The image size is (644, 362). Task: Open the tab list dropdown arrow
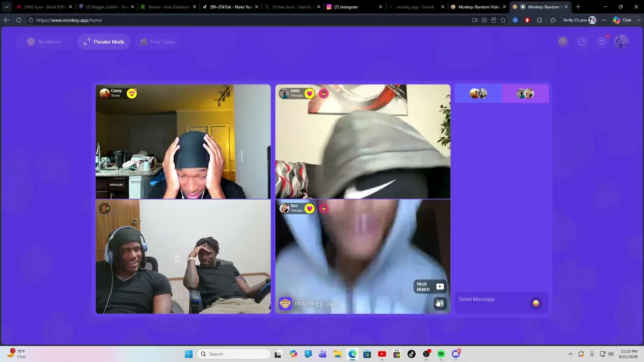(7, 7)
